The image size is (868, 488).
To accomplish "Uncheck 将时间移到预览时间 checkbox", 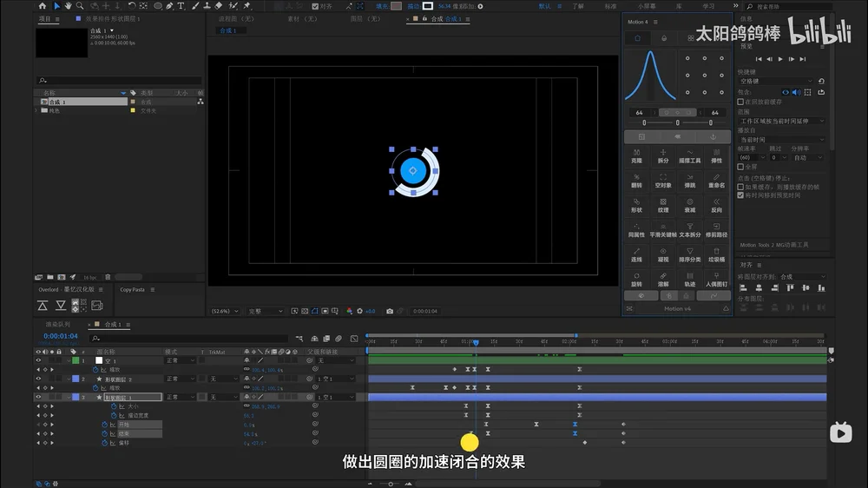I will [740, 195].
